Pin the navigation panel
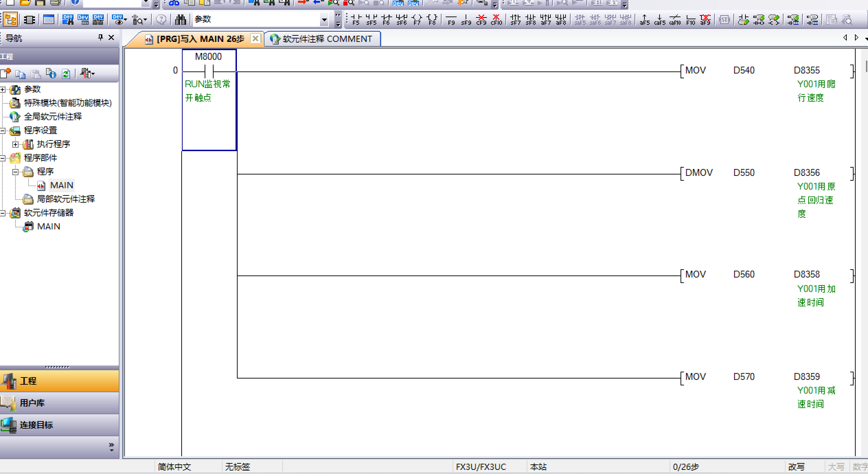The width and height of the screenshot is (868, 474). coord(101,37)
